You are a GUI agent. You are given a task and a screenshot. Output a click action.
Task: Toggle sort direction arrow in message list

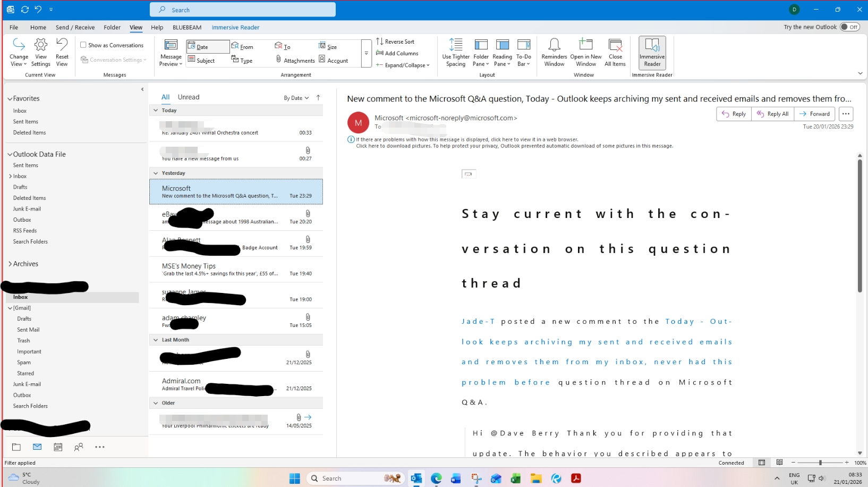tap(318, 97)
